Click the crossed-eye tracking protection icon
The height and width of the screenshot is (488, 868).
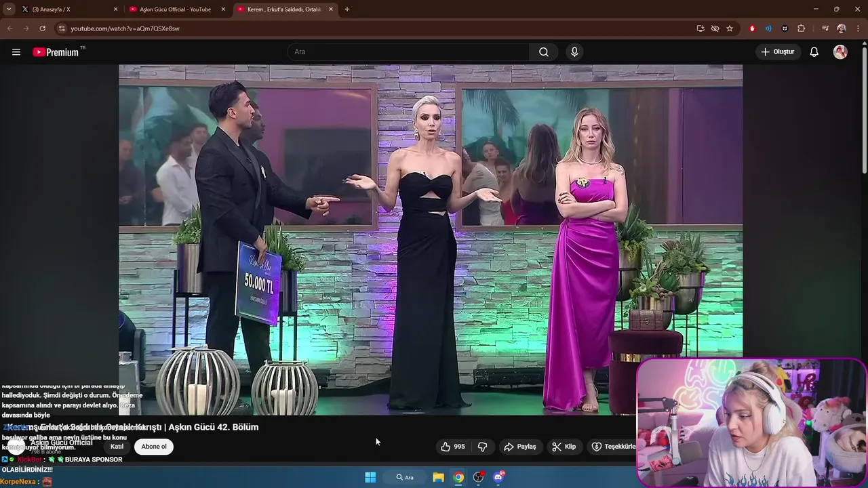pyautogui.click(x=715, y=28)
